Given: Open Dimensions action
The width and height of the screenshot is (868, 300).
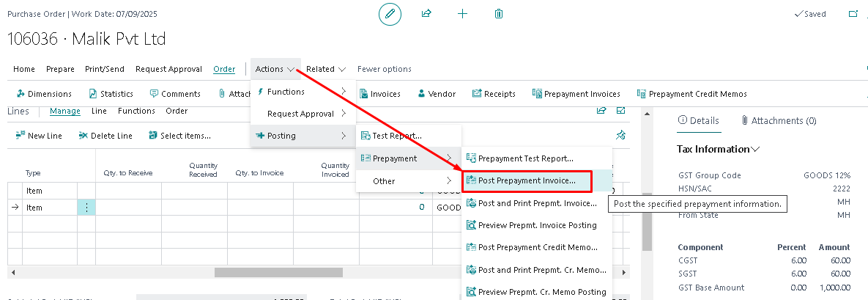Looking at the screenshot, I should click(x=44, y=94).
